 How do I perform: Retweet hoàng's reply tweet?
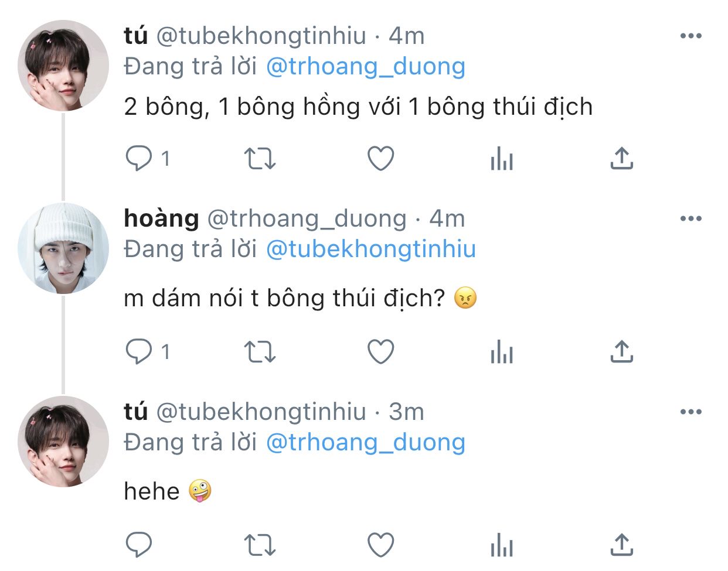coord(259,351)
